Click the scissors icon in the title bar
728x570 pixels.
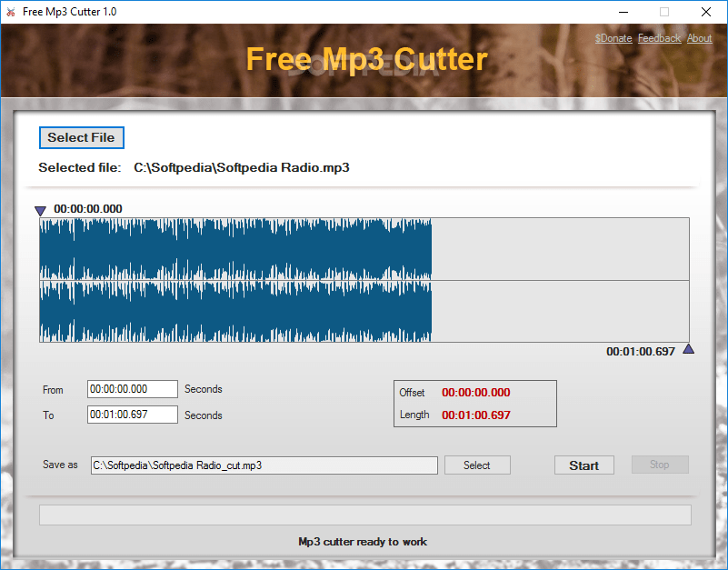pyautogui.click(x=10, y=12)
